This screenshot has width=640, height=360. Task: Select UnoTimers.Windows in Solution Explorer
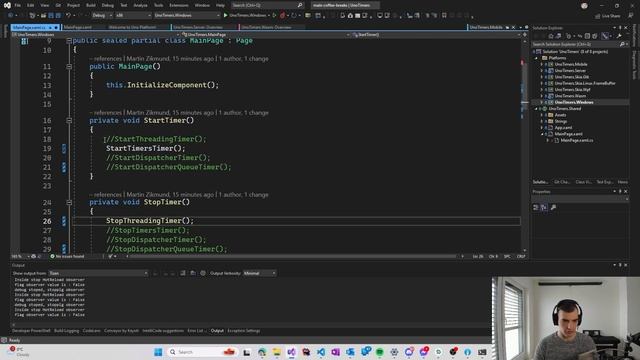coord(574,102)
